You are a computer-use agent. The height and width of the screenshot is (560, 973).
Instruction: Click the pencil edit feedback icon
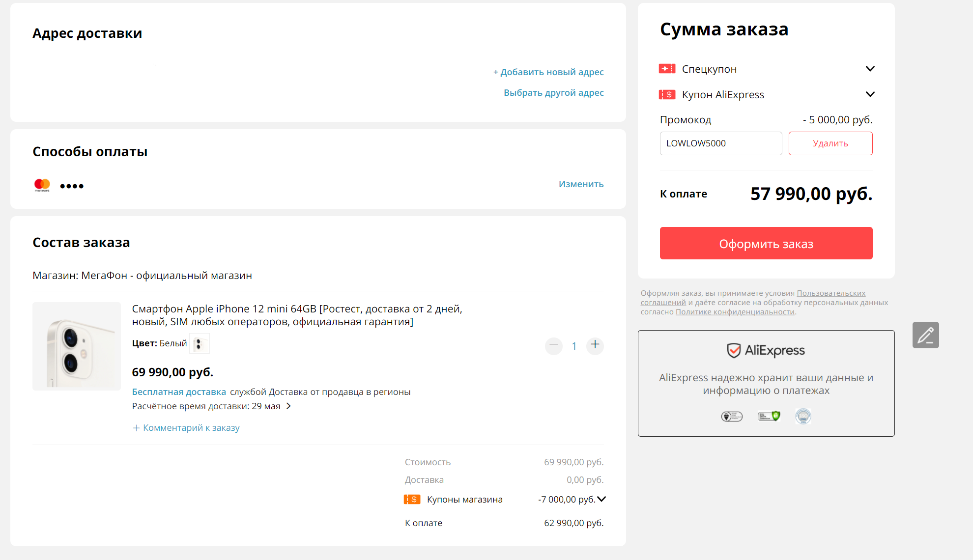pyautogui.click(x=925, y=335)
